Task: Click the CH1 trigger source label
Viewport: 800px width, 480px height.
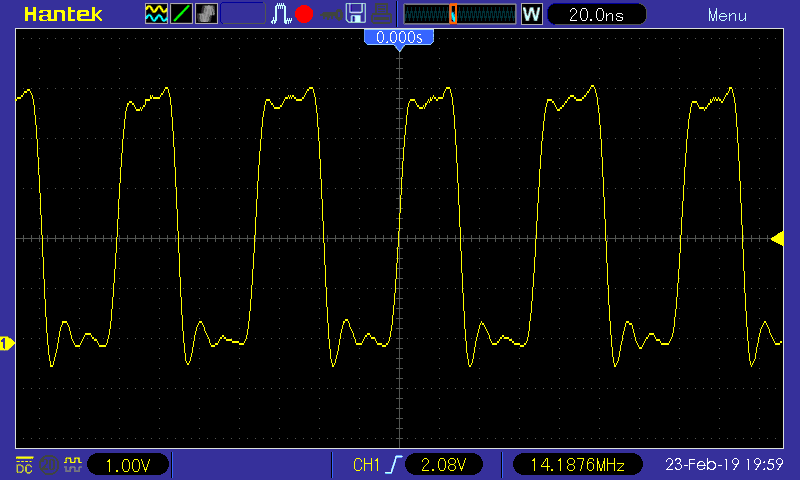Action: pos(368,465)
